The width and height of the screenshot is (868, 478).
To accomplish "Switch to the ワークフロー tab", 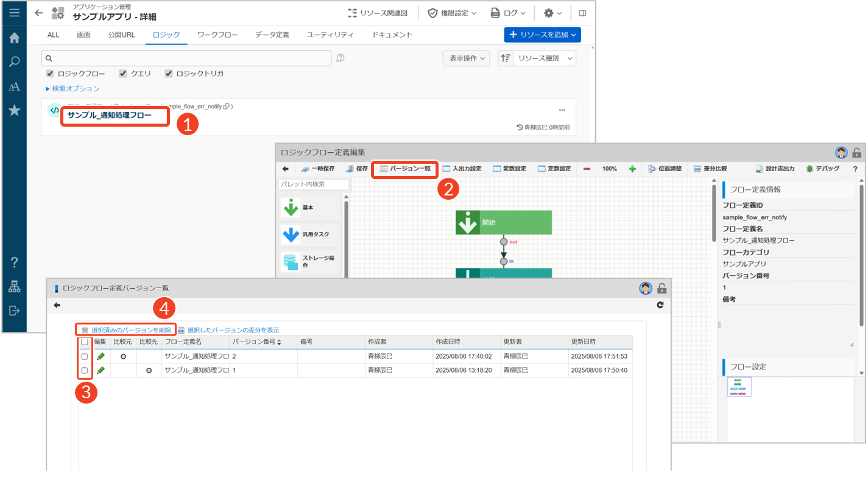I will click(x=217, y=35).
